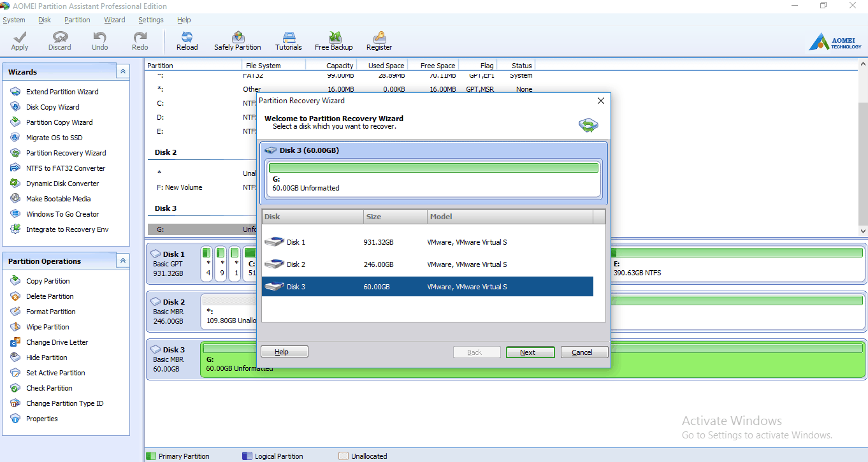Select Hide Partition operation
Screen dimensions: 868x462
coord(47,357)
